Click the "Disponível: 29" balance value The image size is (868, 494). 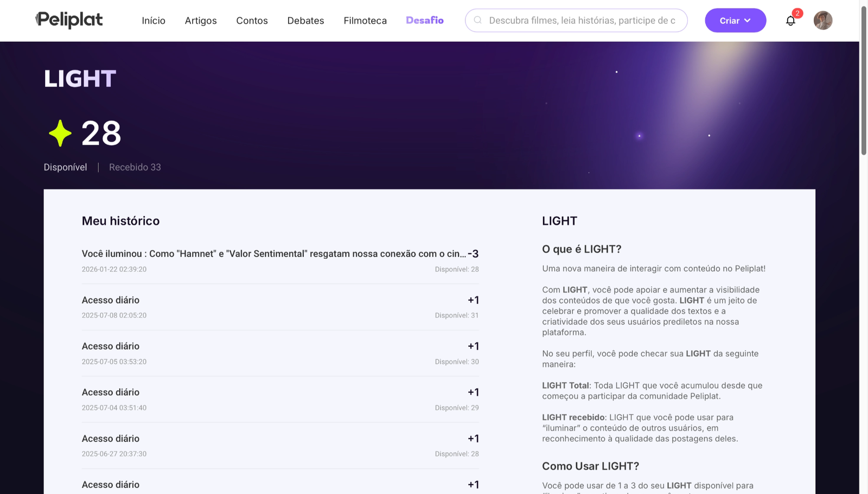pyautogui.click(x=457, y=408)
